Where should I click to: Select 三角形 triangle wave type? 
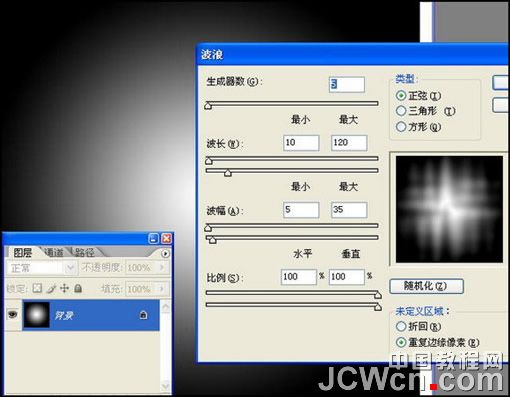(x=401, y=111)
